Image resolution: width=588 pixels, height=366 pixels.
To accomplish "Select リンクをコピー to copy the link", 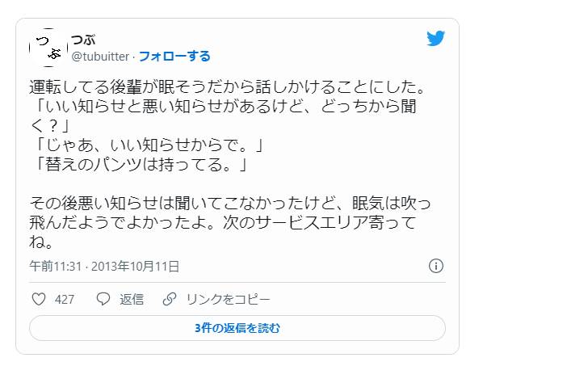I will pos(228,299).
